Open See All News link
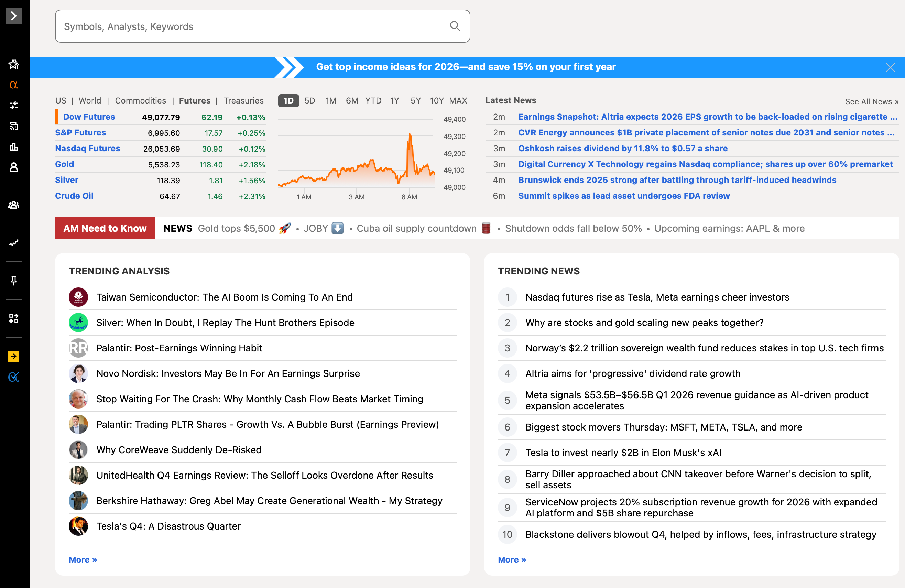This screenshot has height=588, width=905. 872,101
